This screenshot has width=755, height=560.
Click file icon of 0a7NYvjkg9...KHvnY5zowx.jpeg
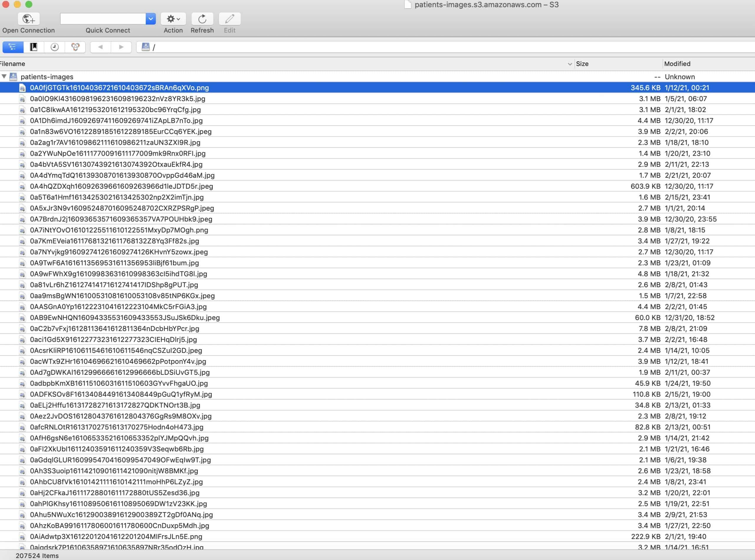(x=22, y=252)
